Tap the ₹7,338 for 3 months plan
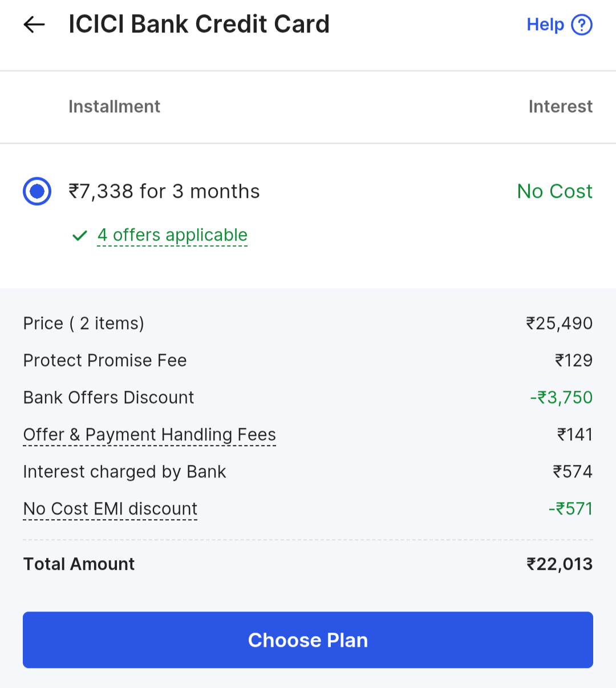Image resolution: width=616 pixels, height=688 pixels. [164, 191]
